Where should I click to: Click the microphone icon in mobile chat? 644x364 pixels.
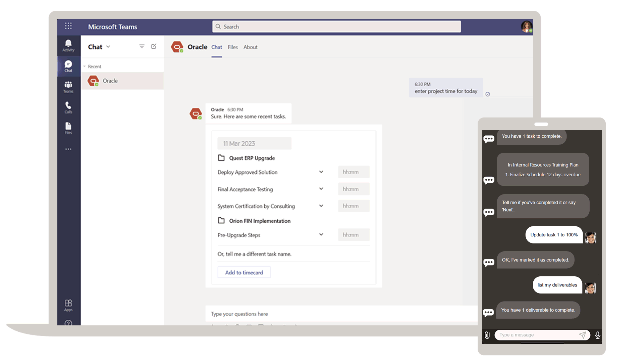(597, 335)
